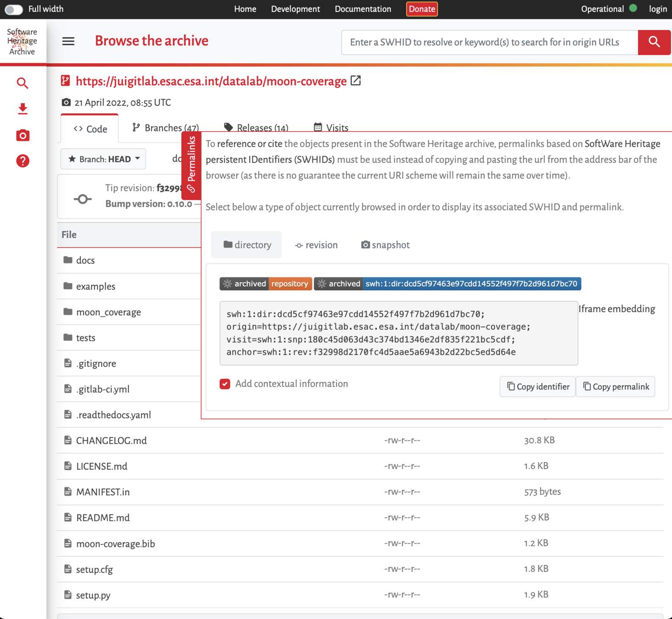Screen dimensions: 672x619
Task: Switch to the Branches (47) tab
Action: click(165, 128)
